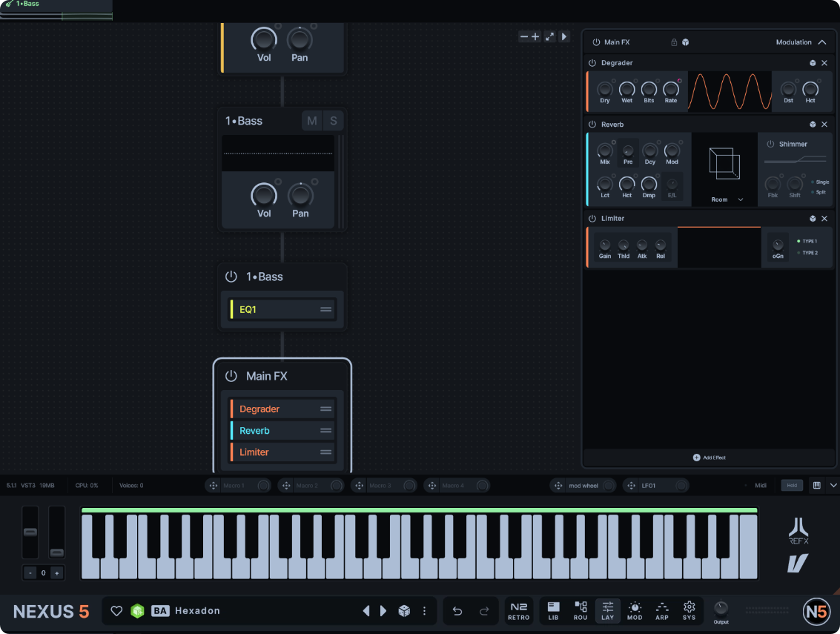Click the LFO1 assign crosshair icon

(631, 486)
